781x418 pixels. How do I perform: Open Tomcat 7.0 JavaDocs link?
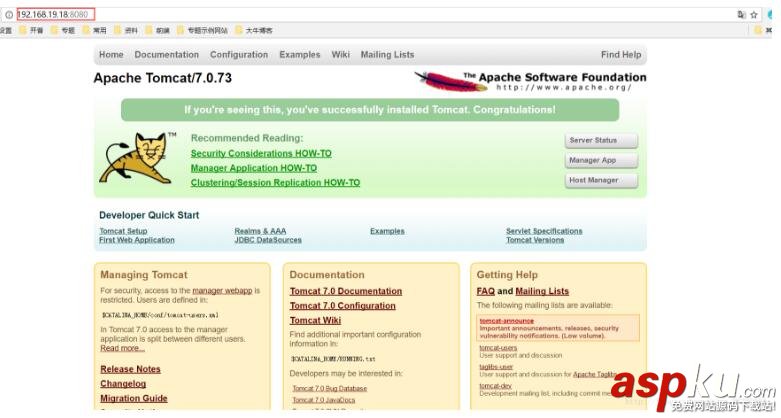pyautogui.click(x=324, y=400)
